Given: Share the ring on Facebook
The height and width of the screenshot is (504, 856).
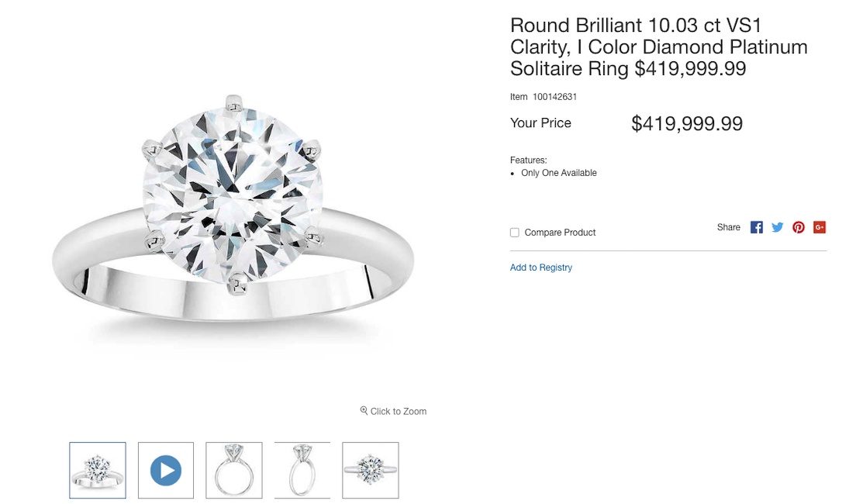Looking at the screenshot, I should click(x=756, y=227).
